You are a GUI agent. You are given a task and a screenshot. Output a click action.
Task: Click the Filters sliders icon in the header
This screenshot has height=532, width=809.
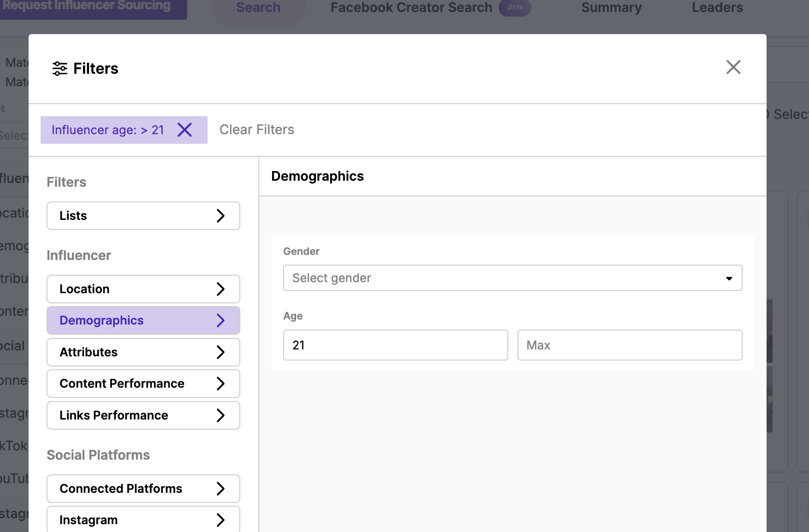[x=60, y=69]
